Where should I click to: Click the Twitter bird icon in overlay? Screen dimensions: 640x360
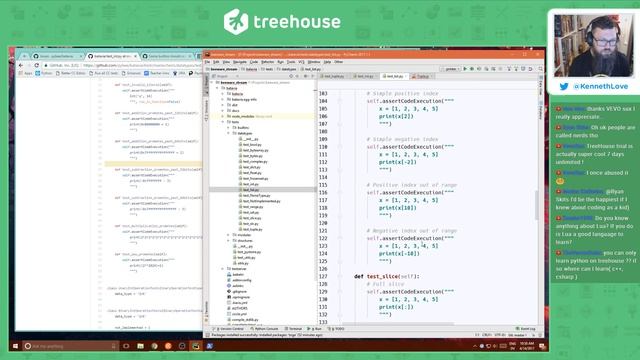(x=564, y=87)
